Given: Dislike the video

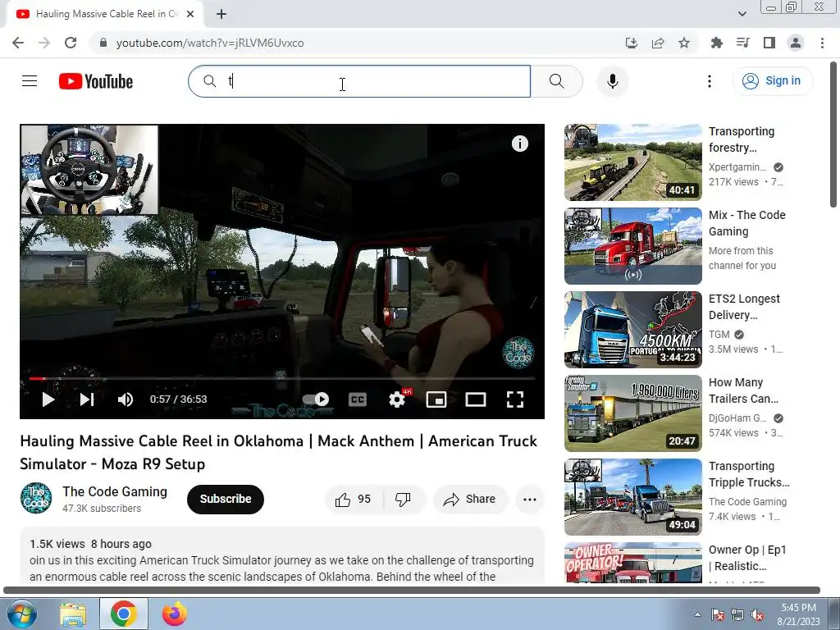Looking at the screenshot, I should pos(403,500).
